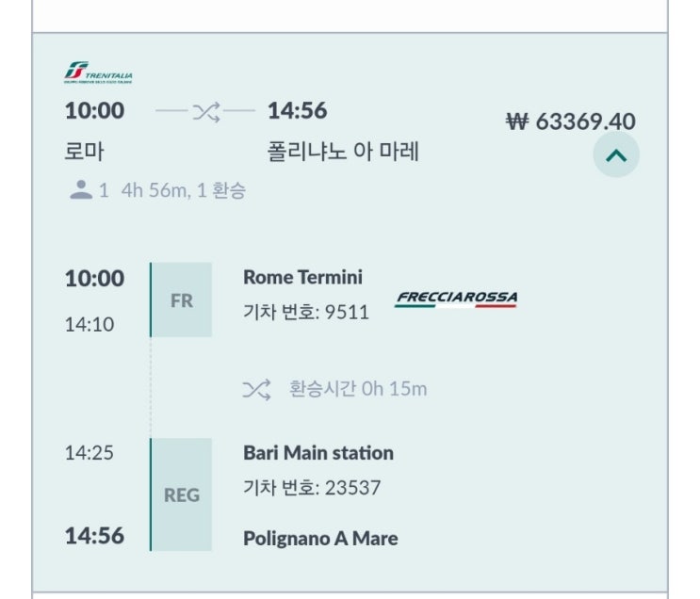This screenshot has width=700, height=599.
Task: Click the FR train type badge
Action: (182, 300)
